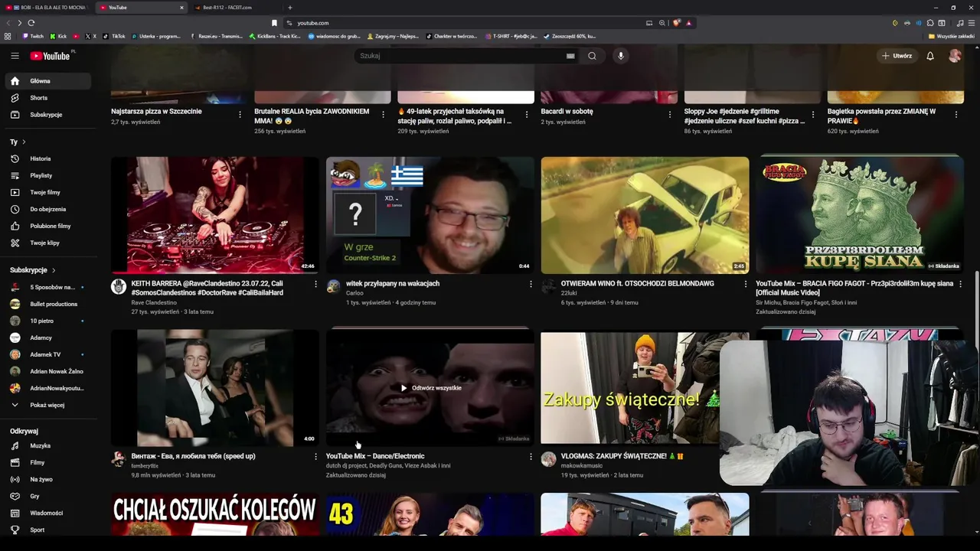Start voice search with microphone icon
This screenshot has height=551, width=980.
click(621, 56)
